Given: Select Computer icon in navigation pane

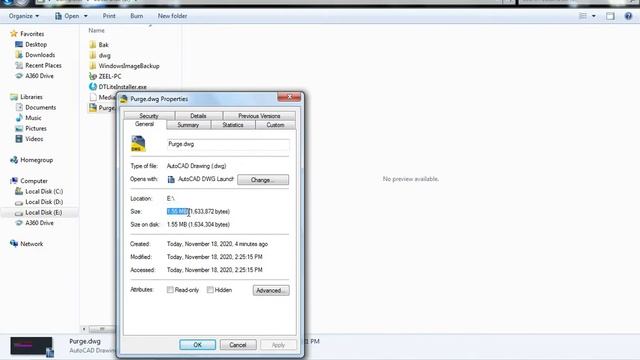Looking at the screenshot, I should (14, 180).
